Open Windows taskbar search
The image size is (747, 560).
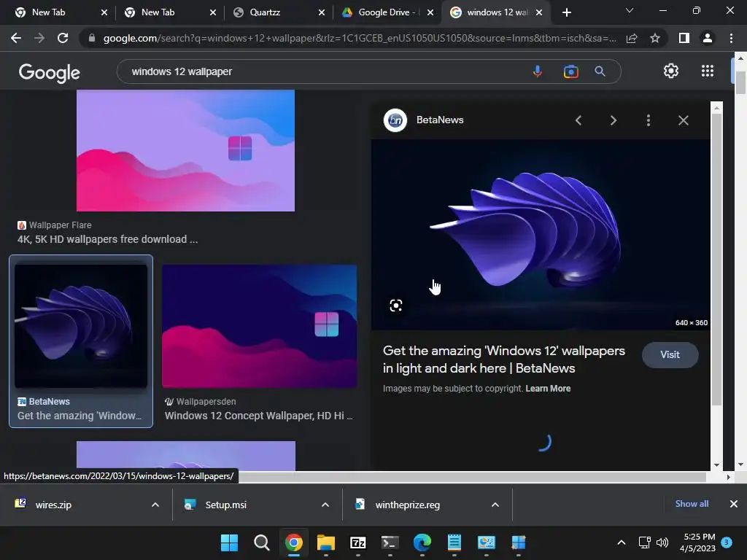[x=262, y=542]
